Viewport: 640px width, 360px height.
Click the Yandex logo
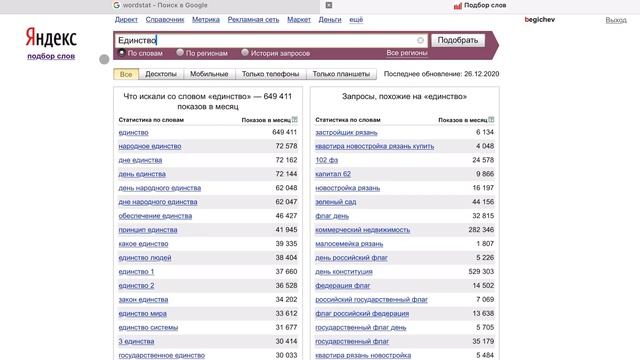(x=51, y=38)
